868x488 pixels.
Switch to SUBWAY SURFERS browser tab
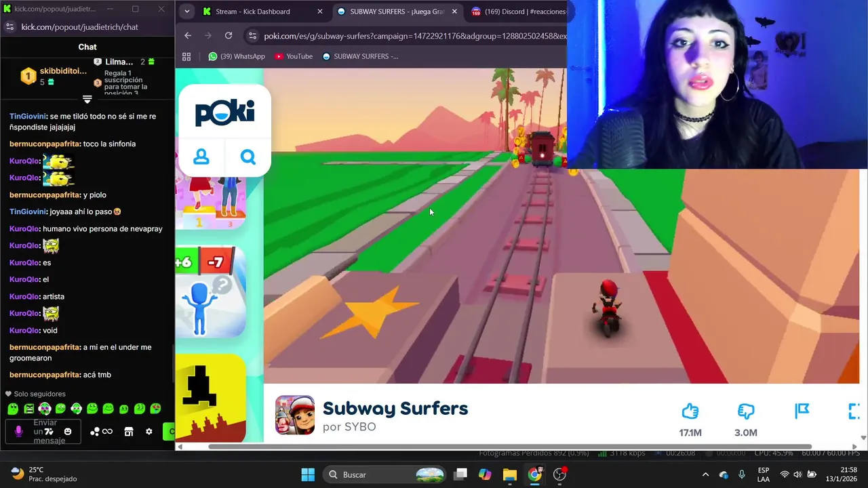point(397,12)
